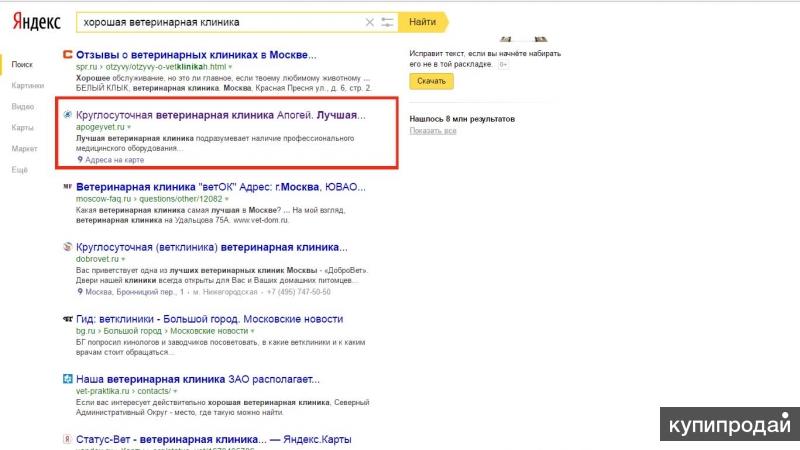The image size is (800, 450).
Task: Expand the arrow next to moscow-faq.ru URL
Action: click(227, 199)
